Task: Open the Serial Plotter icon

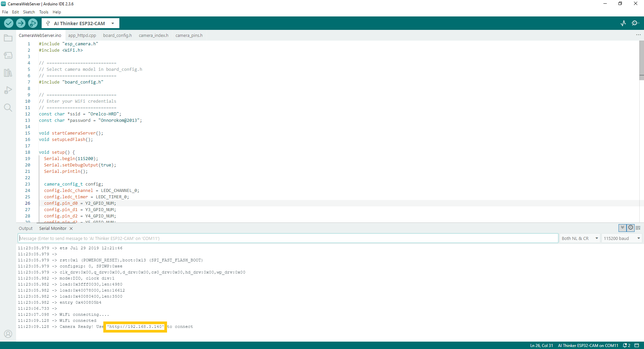Action: coord(623,23)
